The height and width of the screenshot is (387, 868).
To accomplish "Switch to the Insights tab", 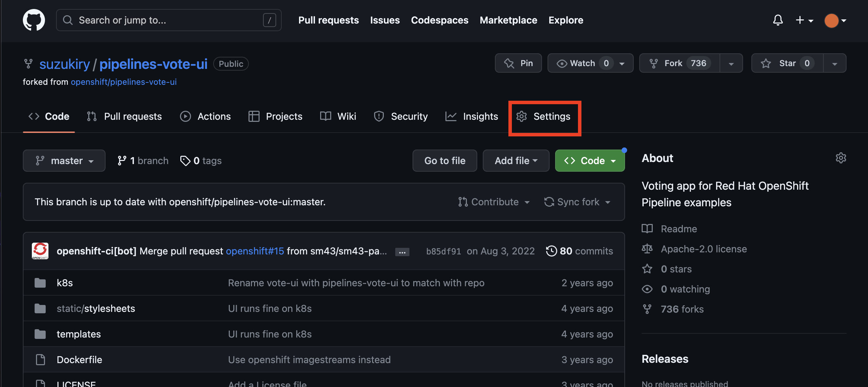I will (x=472, y=116).
